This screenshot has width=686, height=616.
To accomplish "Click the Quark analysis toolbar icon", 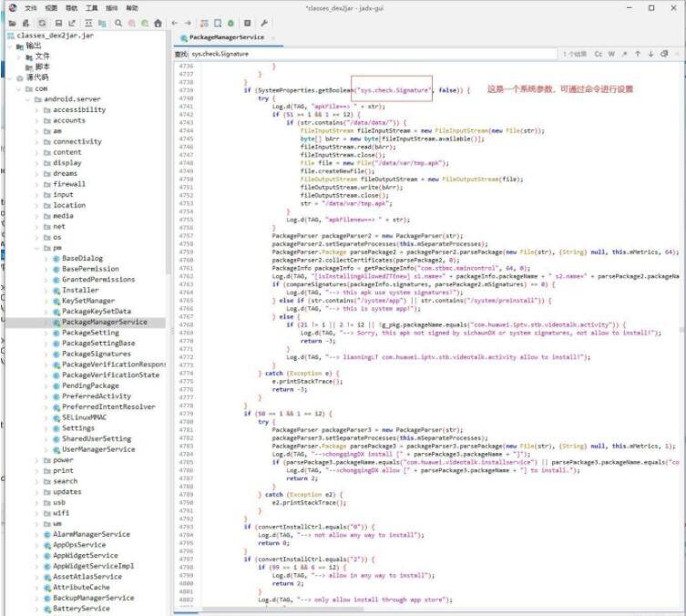I will click(218, 23).
